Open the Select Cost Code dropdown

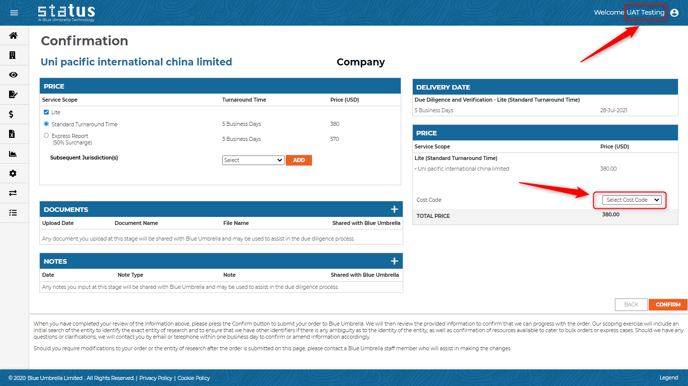(x=631, y=200)
